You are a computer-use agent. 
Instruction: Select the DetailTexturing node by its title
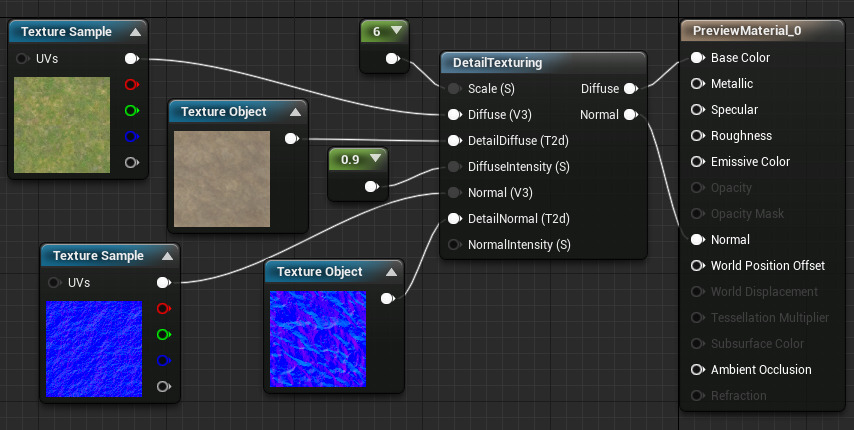[497, 63]
